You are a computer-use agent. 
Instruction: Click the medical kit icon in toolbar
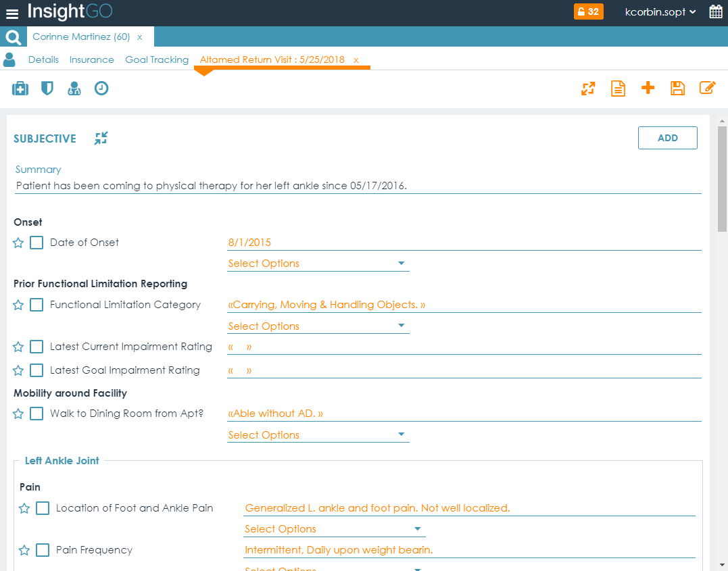click(x=20, y=89)
